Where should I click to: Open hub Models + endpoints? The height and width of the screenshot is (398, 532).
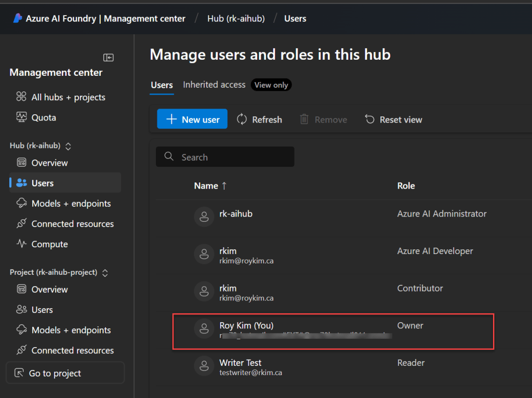(71, 203)
